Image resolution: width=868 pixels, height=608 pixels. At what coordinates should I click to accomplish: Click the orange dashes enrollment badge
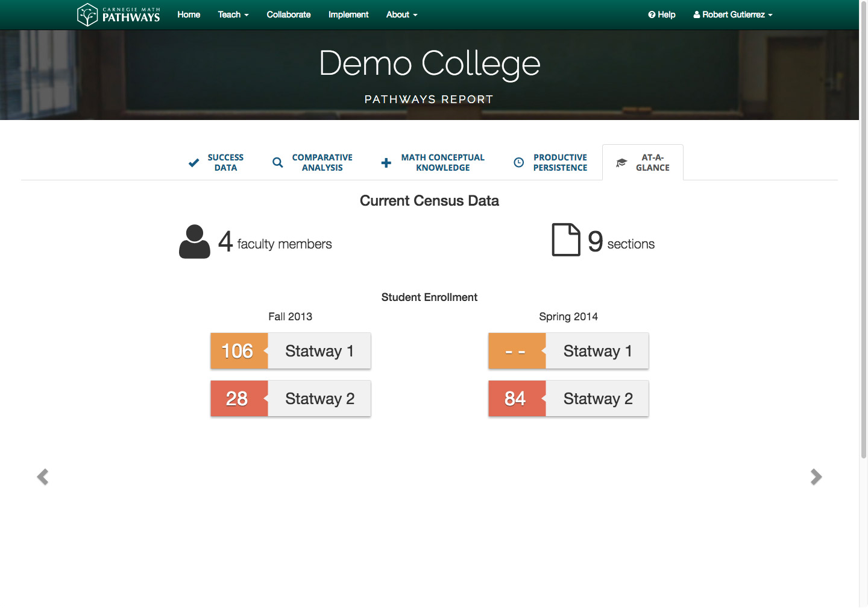(x=517, y=350)
